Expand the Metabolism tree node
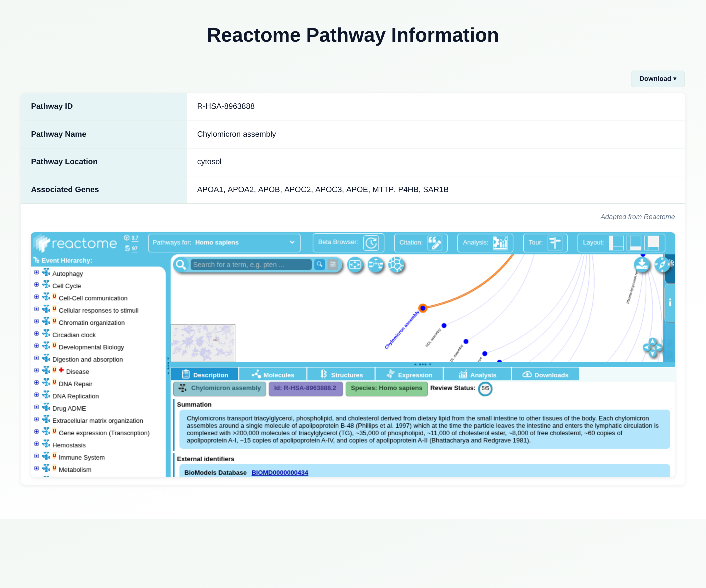The width and height of the screenshot is (706, 588). [36, 468]
